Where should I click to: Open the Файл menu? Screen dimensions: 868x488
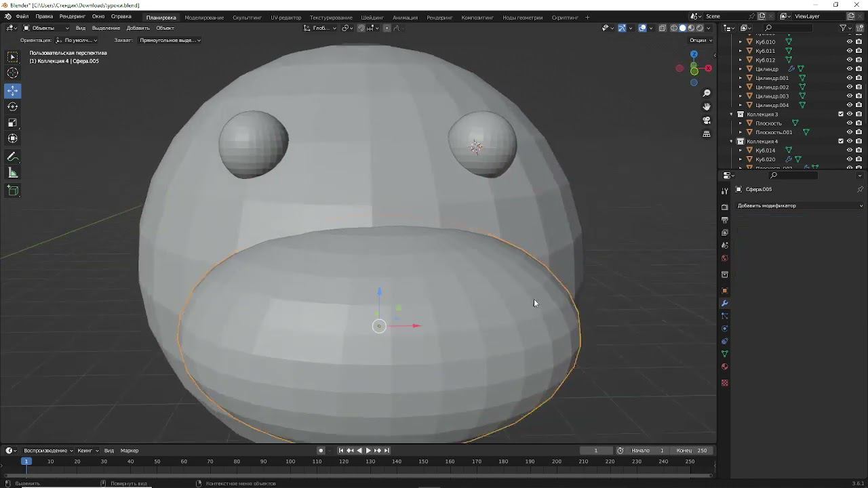(x=22, y=16)
